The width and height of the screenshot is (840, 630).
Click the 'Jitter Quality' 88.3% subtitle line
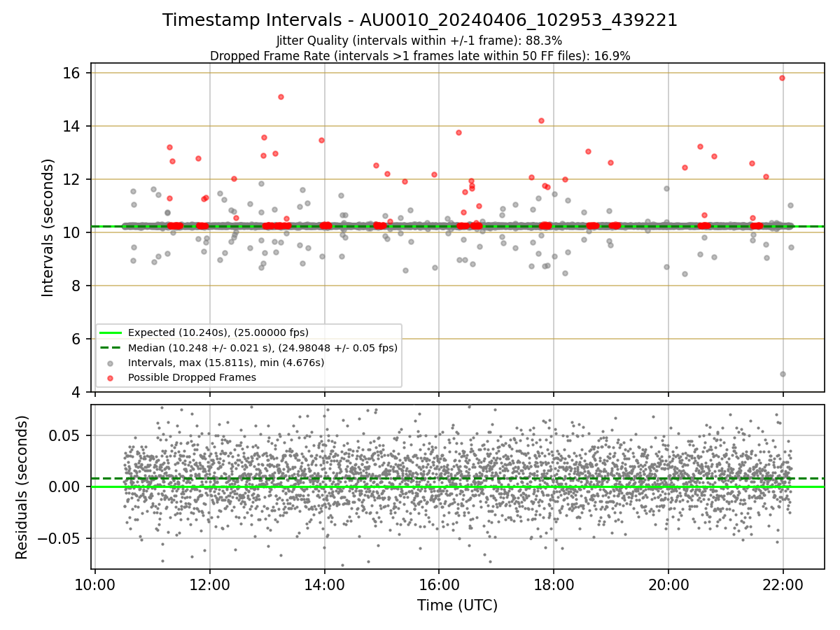(x=419, y=41)
